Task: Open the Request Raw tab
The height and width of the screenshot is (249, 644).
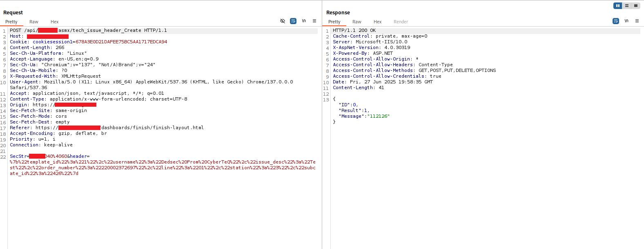Action: (x=34, y=22)
